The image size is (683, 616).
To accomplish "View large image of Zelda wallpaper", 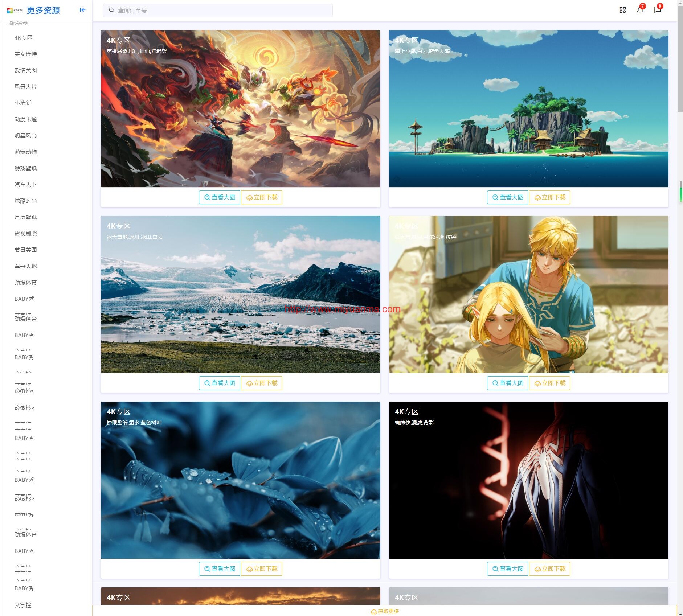I will [508, 383].
